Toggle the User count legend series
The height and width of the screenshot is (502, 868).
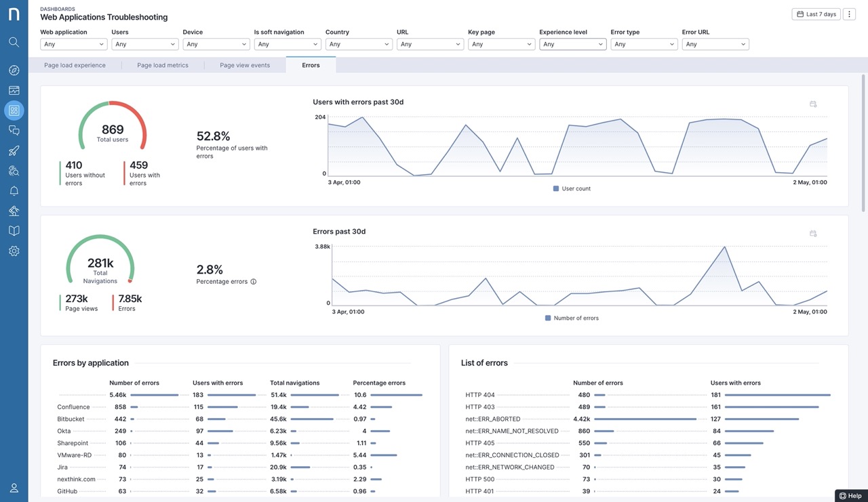tap(572, 189)
